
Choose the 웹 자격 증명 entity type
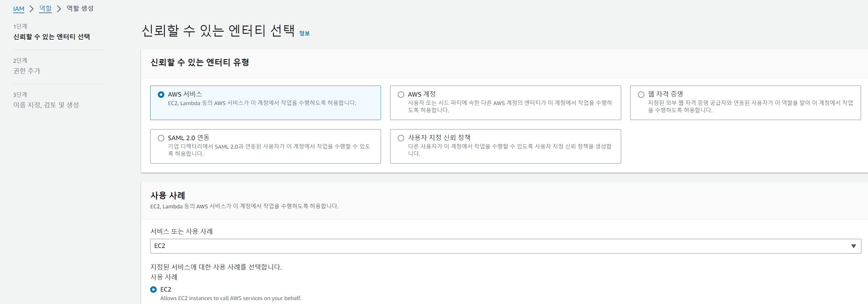pos(641,95)
